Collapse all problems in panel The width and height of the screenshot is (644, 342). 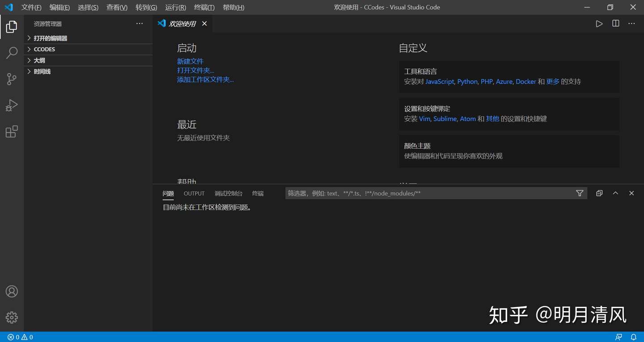coord(599,193)
